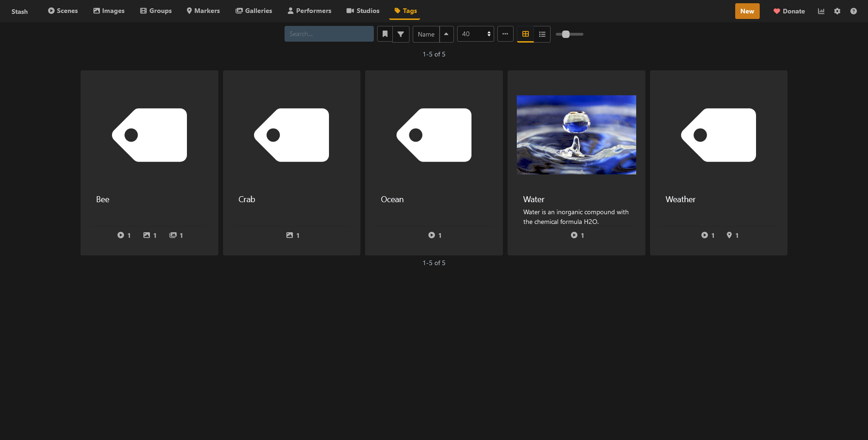Click the top '1-5 of 5' count
This screenshot has height=440, width=868.
coord(434,54)
